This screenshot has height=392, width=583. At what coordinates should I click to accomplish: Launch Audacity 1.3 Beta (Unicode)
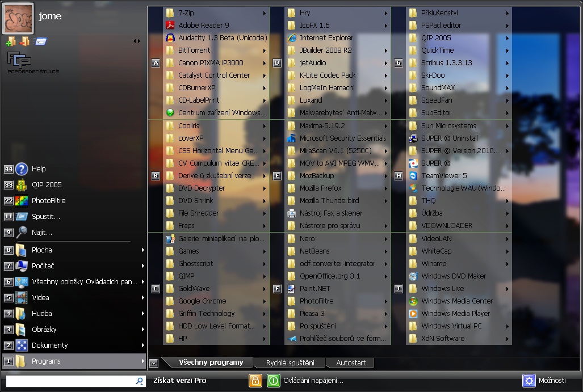tap(216, 38)
